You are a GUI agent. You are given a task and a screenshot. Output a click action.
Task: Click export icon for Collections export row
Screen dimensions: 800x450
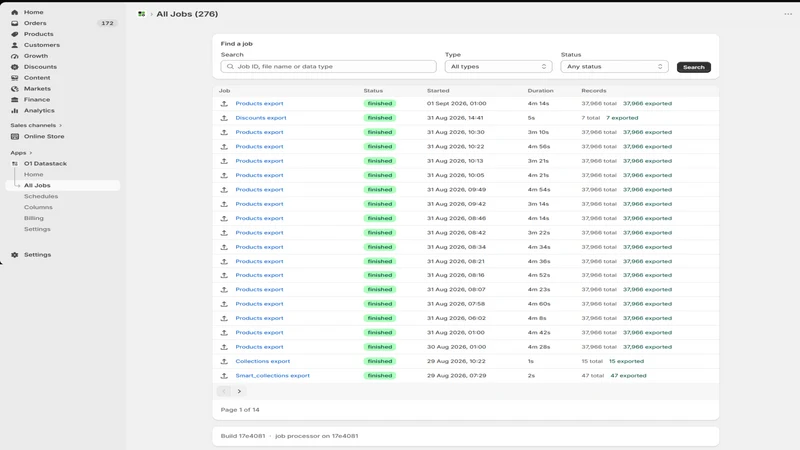pyautogui.click(x=224, y=361)
